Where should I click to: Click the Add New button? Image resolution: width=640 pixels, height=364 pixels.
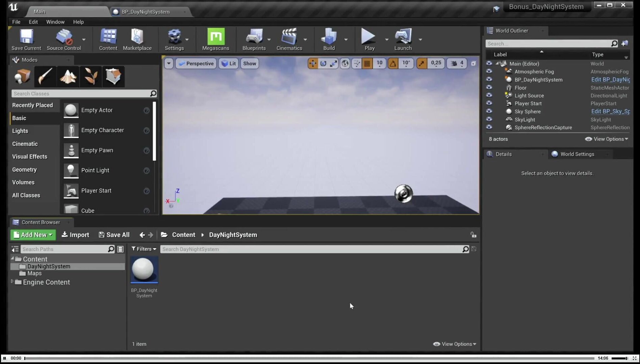33,235
